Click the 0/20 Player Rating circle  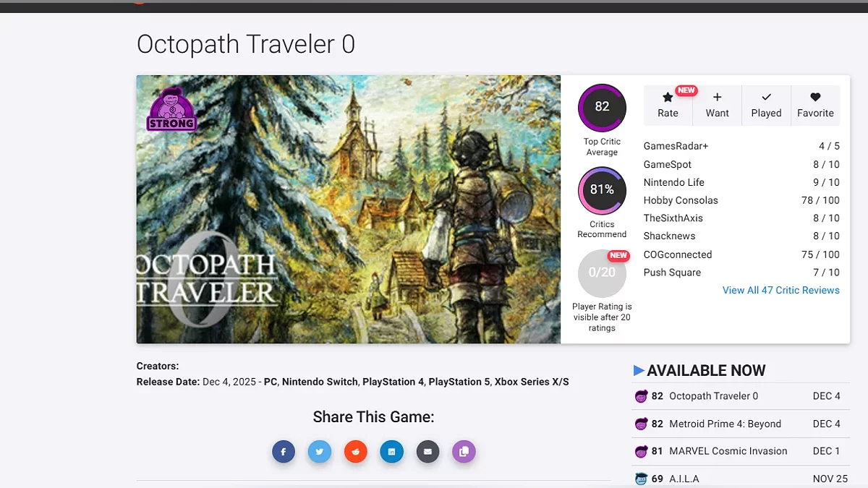[602, 273]
